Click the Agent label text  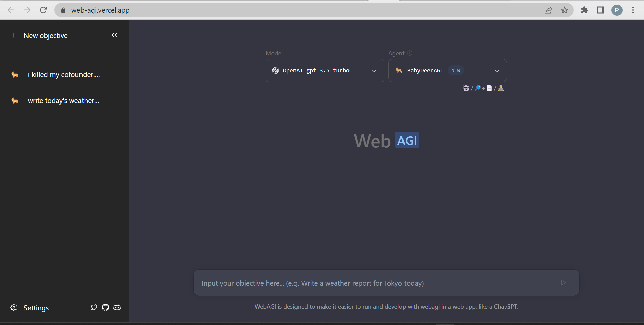(x=396, y=53)
